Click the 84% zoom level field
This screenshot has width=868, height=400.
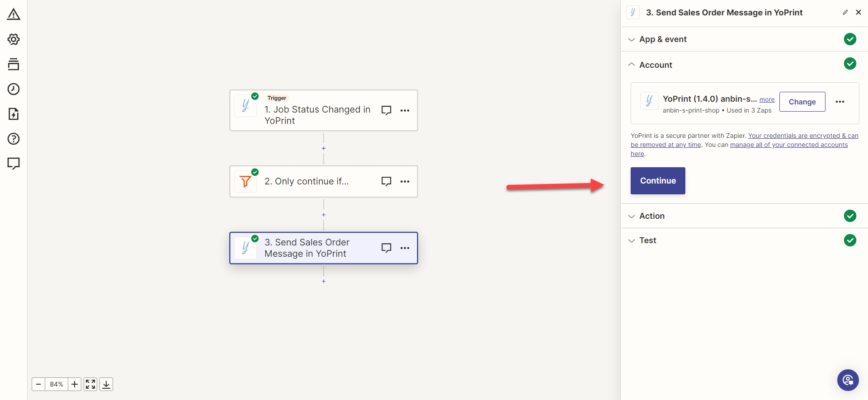57,384
